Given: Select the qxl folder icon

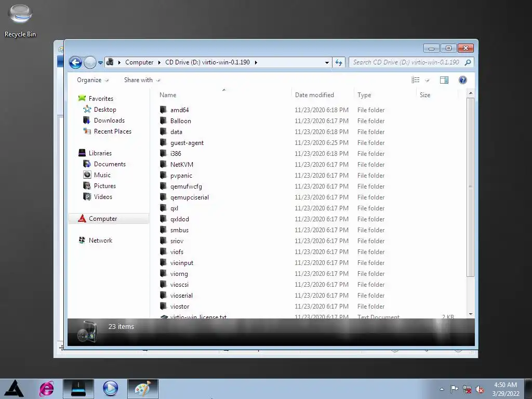Looking at the screenshot, I should [x=164, y=208].
